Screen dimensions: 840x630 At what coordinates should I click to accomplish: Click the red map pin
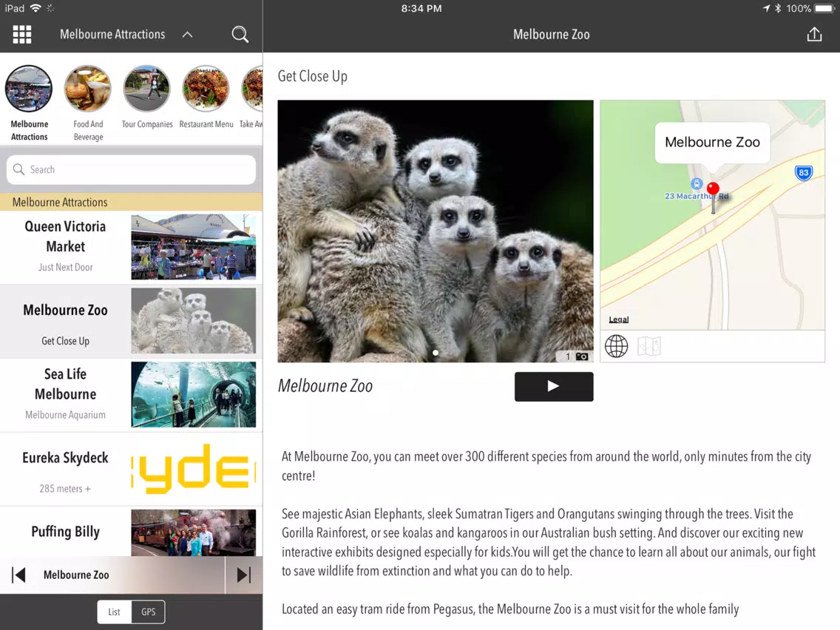click(x=713, y=189)
